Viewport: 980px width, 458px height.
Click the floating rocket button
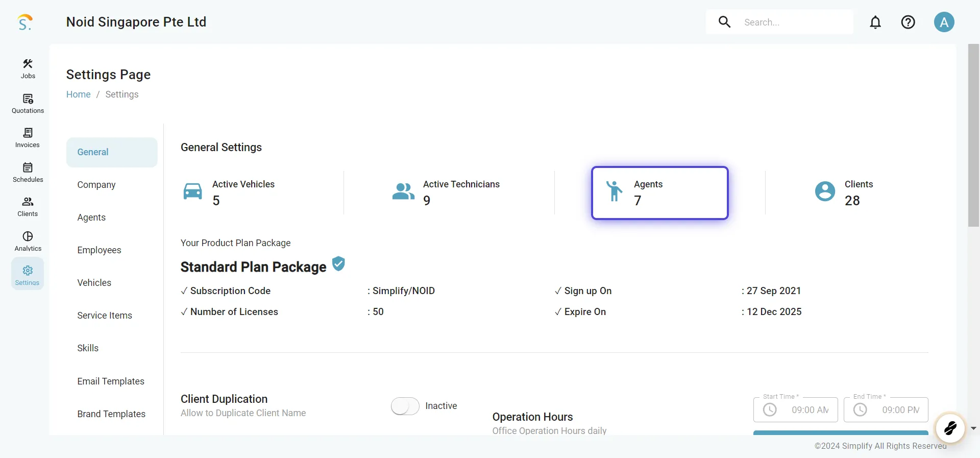[x=950, y=428]
